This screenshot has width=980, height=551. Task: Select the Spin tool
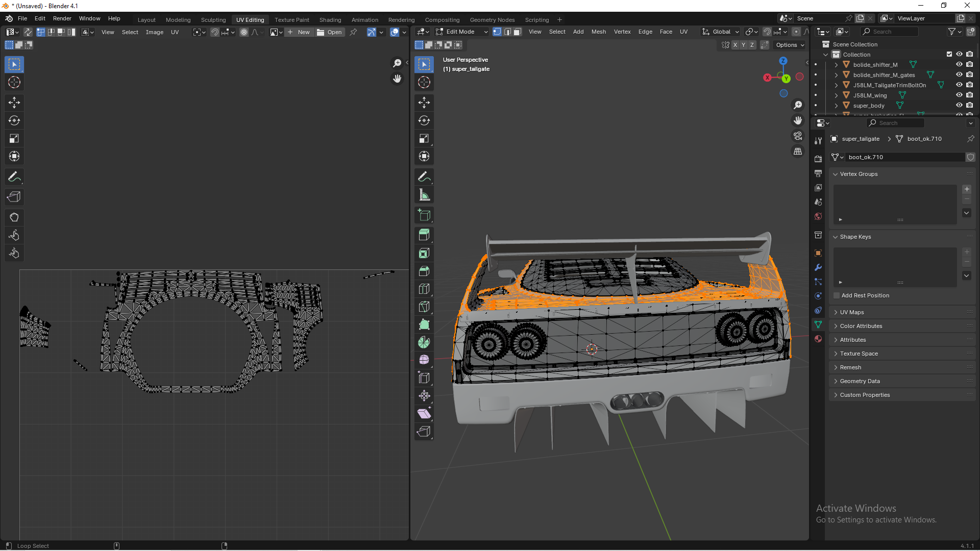coord(424,342)
